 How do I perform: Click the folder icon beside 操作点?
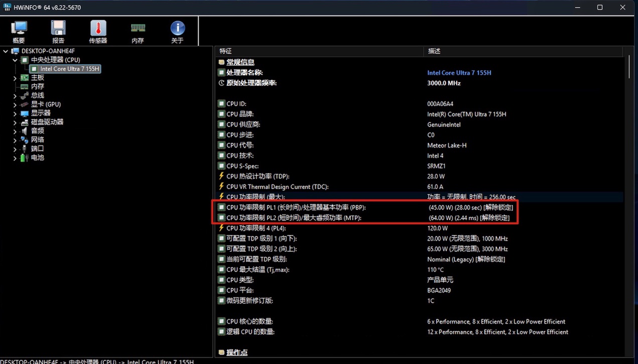(x=221, y=352)
